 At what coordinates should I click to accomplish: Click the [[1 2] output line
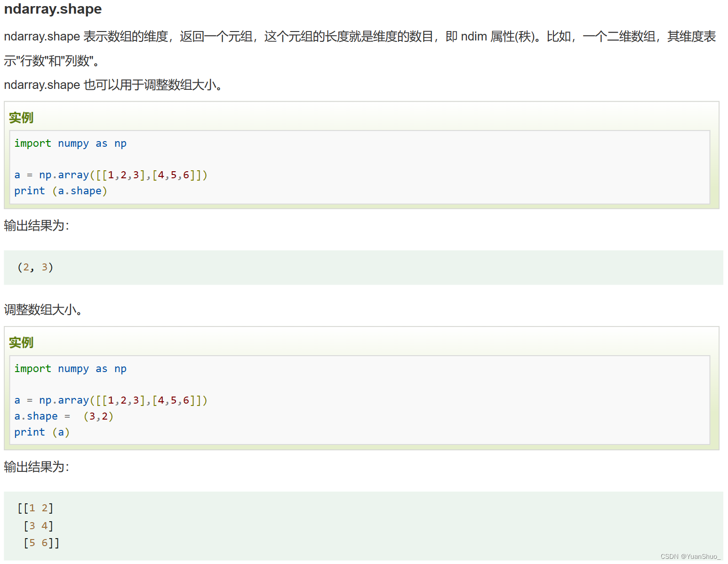[34, 508]
